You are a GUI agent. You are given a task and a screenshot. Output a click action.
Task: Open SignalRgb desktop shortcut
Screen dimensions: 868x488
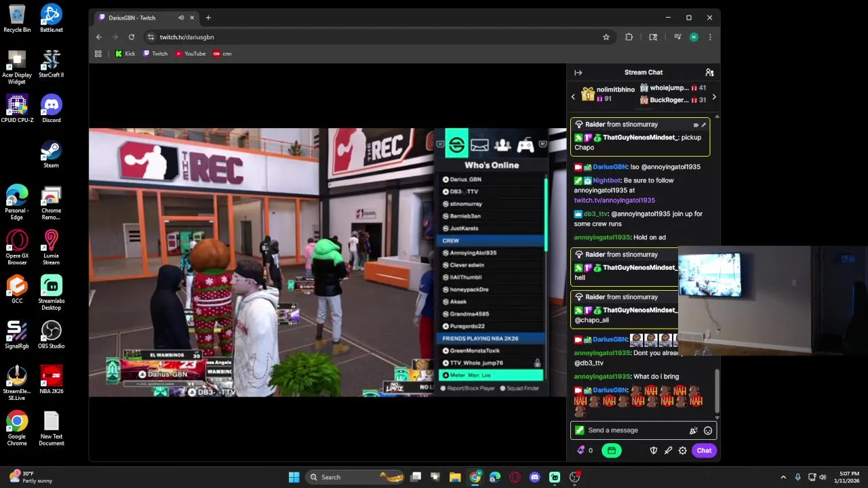coord(17,335)
